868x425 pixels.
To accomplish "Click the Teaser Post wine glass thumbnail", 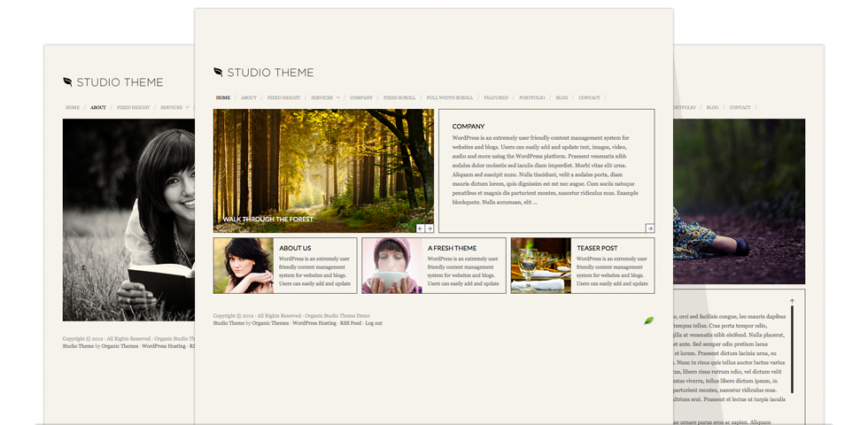I will pos(541,266).
